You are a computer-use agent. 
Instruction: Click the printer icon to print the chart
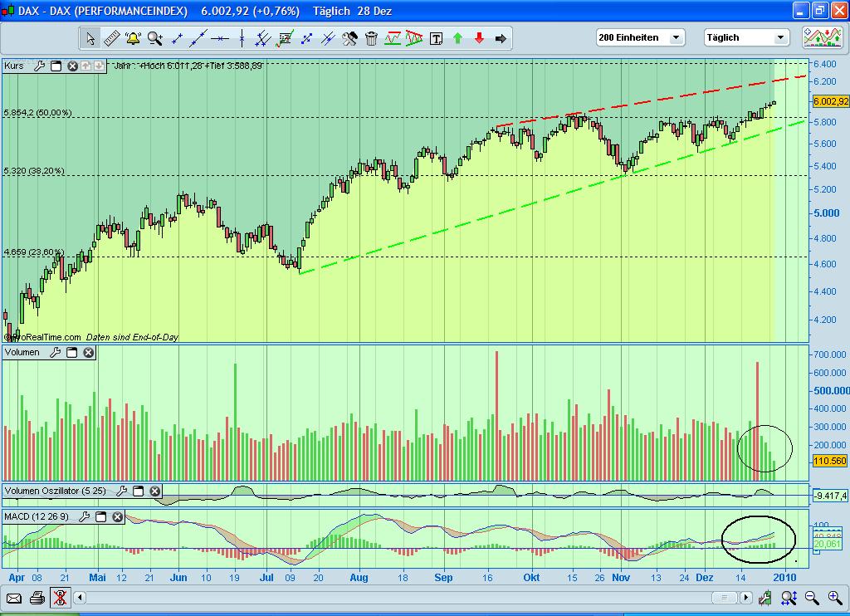[37, 598]
